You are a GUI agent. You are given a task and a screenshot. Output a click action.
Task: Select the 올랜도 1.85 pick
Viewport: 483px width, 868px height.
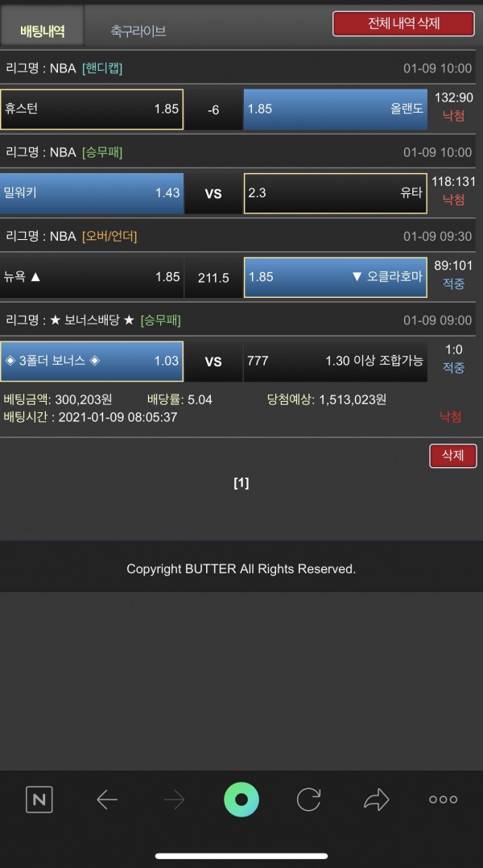point(335,109)
